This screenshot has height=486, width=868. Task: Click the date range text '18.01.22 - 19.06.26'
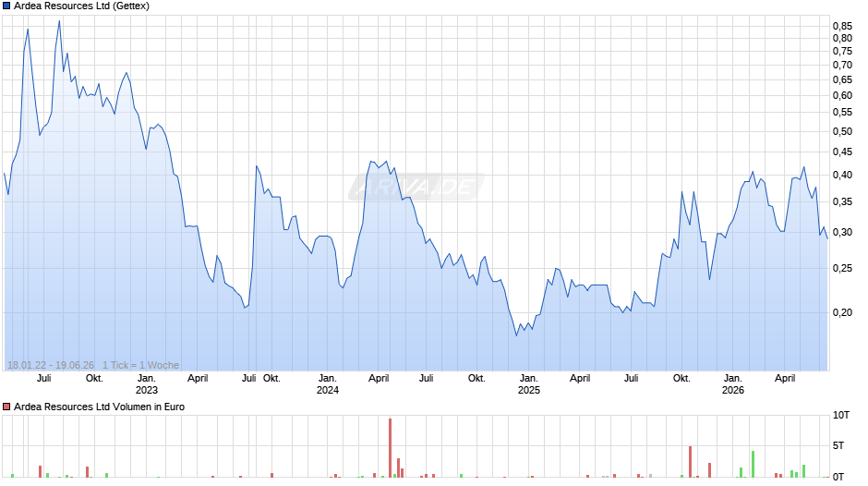(51, 365)
